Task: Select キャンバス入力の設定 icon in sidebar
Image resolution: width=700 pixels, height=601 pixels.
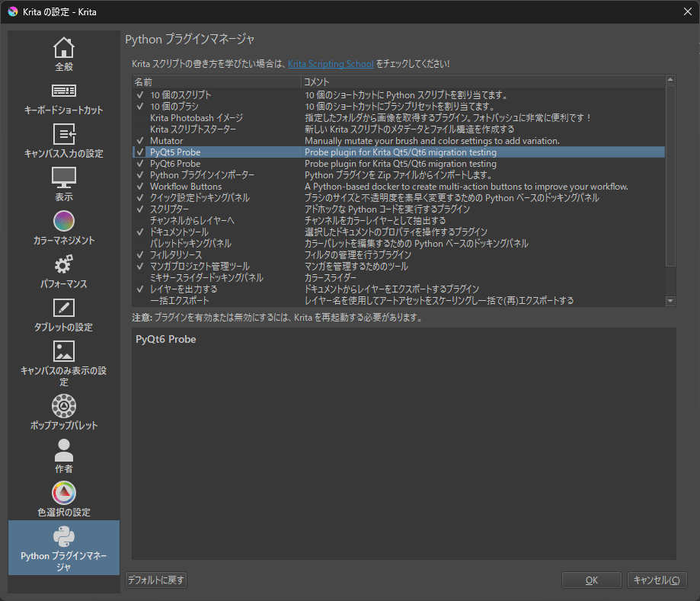Action: [x=64, y=134]
